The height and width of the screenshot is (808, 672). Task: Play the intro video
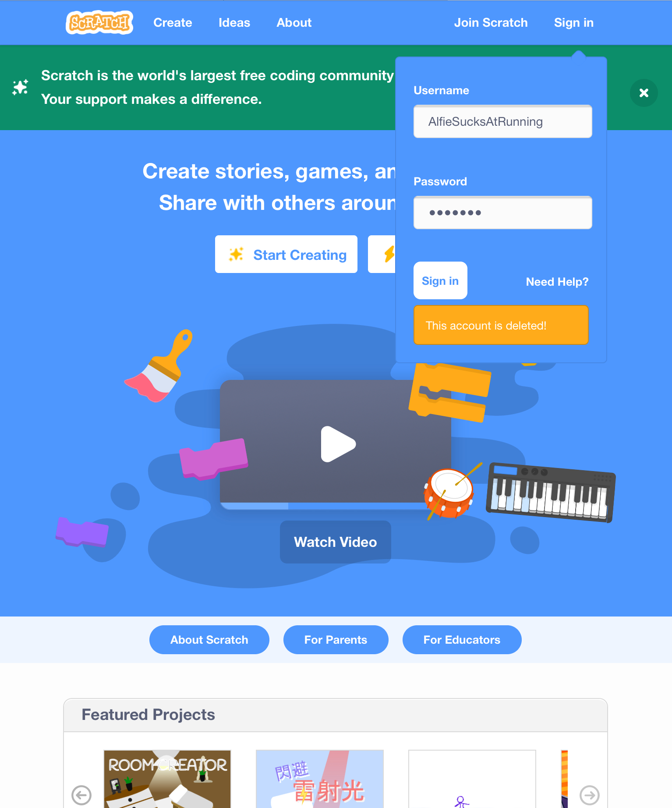click(338, 444)
